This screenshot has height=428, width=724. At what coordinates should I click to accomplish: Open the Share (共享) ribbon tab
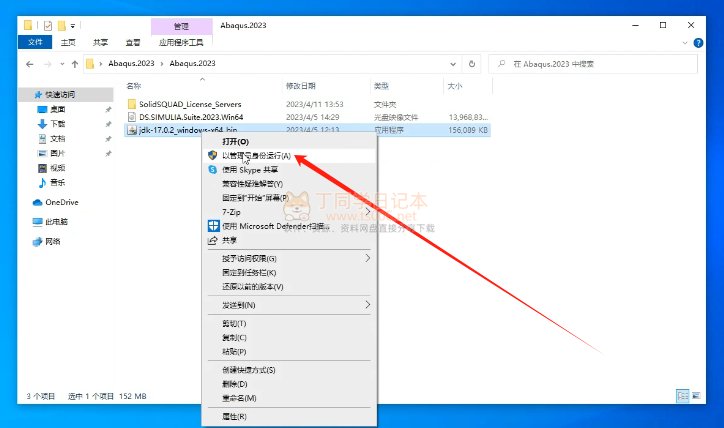[100, 42]
